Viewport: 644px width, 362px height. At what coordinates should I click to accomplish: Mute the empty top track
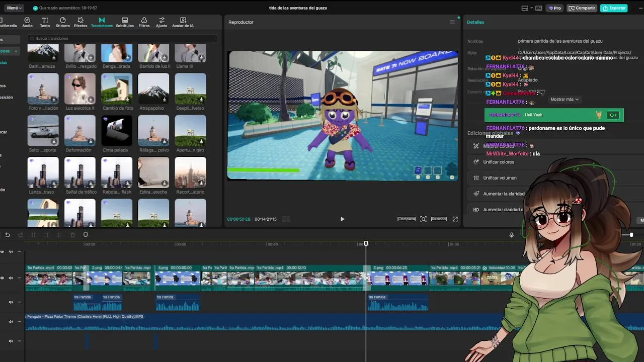pos(11,251)
